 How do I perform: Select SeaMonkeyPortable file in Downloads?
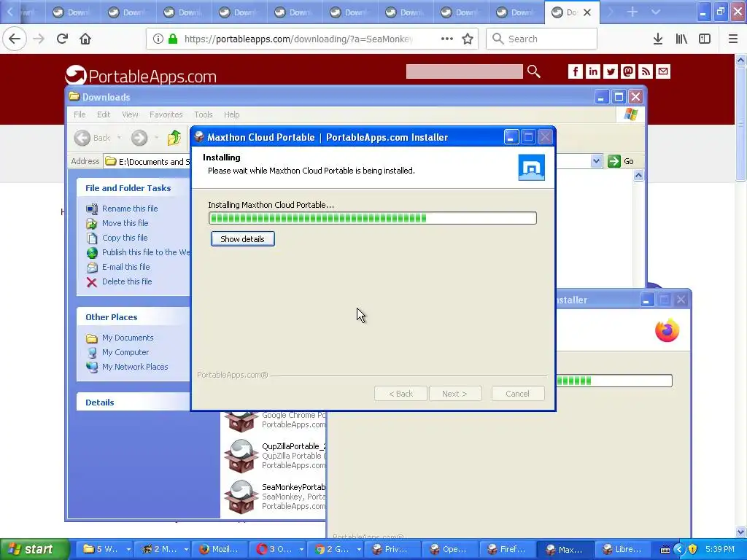point(275,497)
